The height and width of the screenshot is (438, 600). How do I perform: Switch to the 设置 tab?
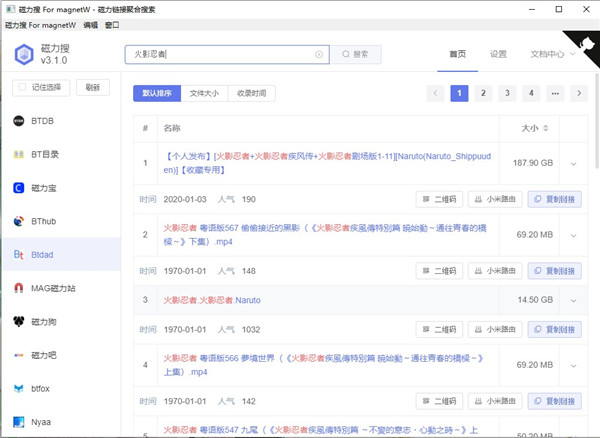pos(498,54)
